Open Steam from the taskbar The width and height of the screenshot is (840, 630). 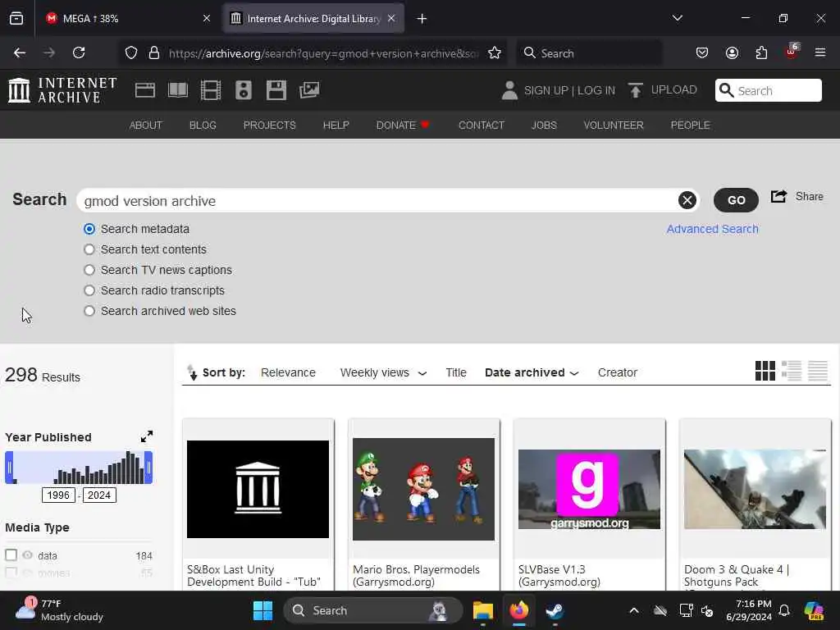[555, 610]
